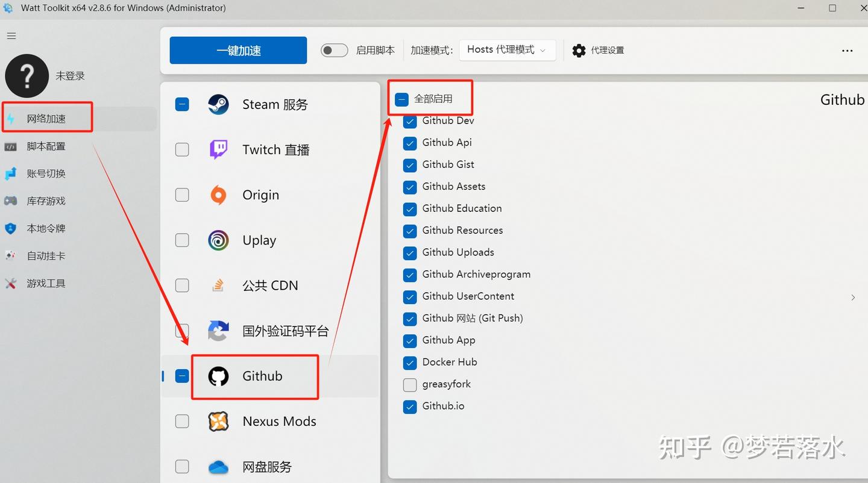Select the Steam 服务 logo icon
The image size is (868, 483).
pos(218,104)
